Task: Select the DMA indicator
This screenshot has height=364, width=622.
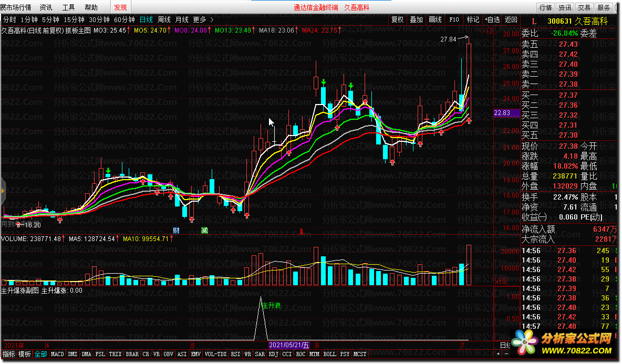Action: pyautogui.click(x=87, y=354)
